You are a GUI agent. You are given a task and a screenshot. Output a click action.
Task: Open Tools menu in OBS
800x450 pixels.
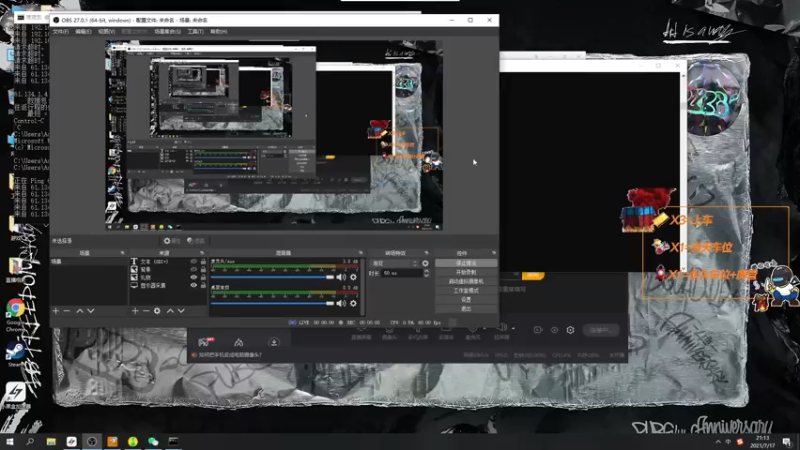point(195,32)
